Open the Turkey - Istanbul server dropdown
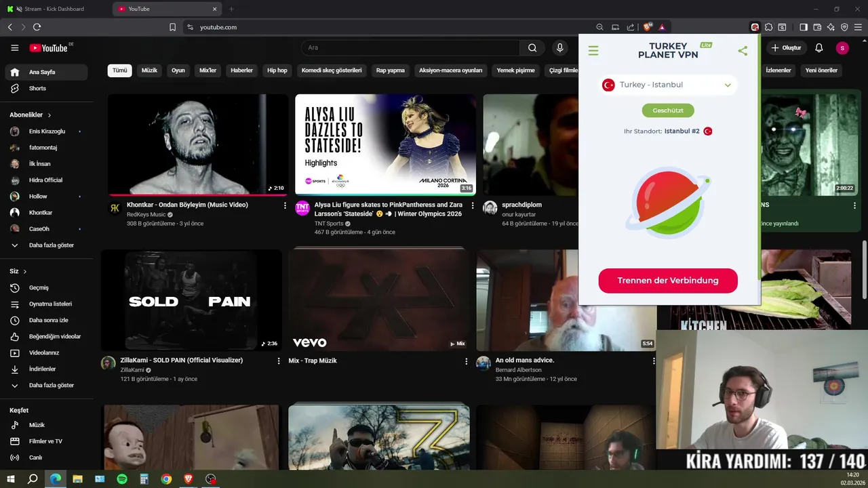The height and width of the screenshot is (488, 868). pyautogui.click(x=668, y=85)
